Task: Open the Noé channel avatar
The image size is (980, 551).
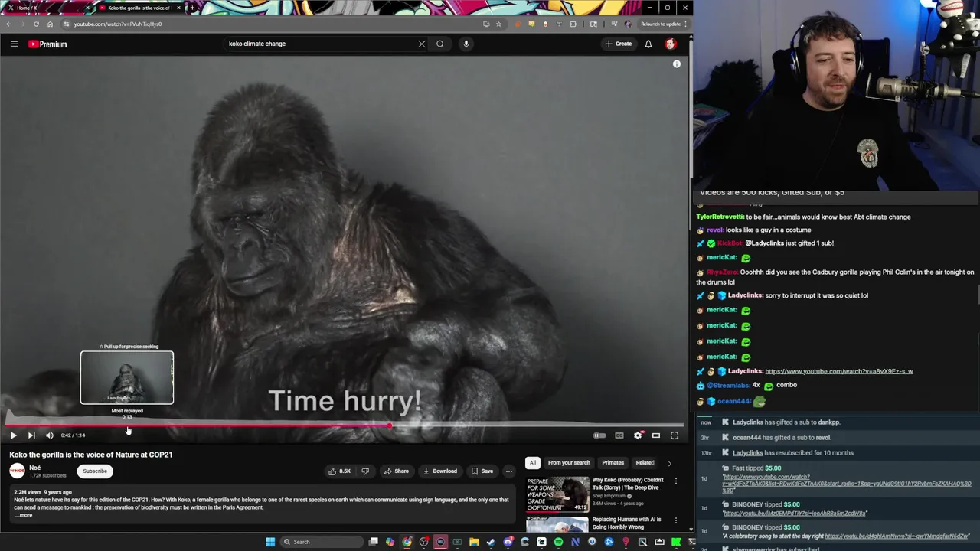Action: (x=17, y=471)
